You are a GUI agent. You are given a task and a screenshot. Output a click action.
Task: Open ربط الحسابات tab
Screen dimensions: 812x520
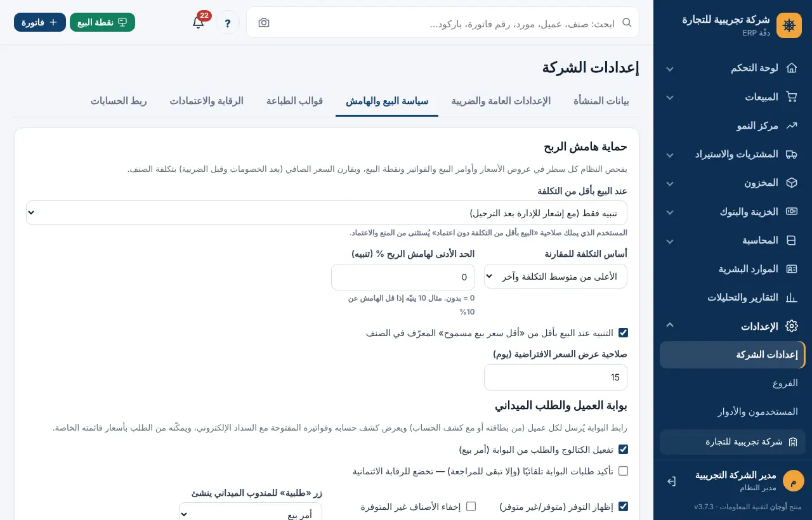(x=119, y=101)
